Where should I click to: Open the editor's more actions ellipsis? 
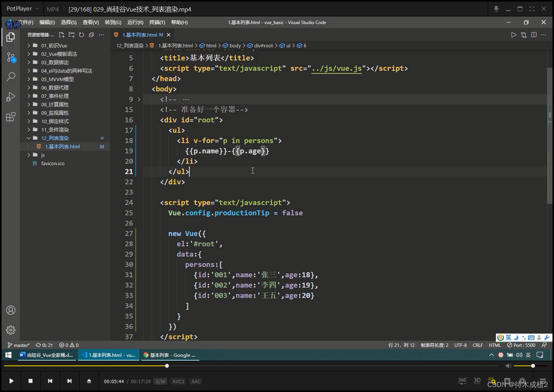(x=544, y=35)
